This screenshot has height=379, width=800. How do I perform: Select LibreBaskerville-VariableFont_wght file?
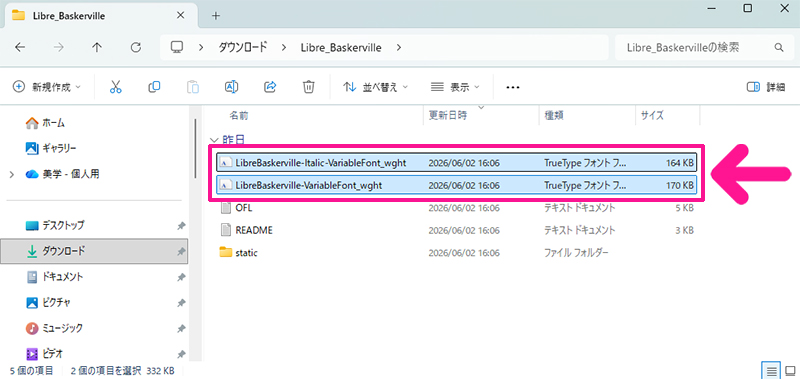(x=457, y=185)
